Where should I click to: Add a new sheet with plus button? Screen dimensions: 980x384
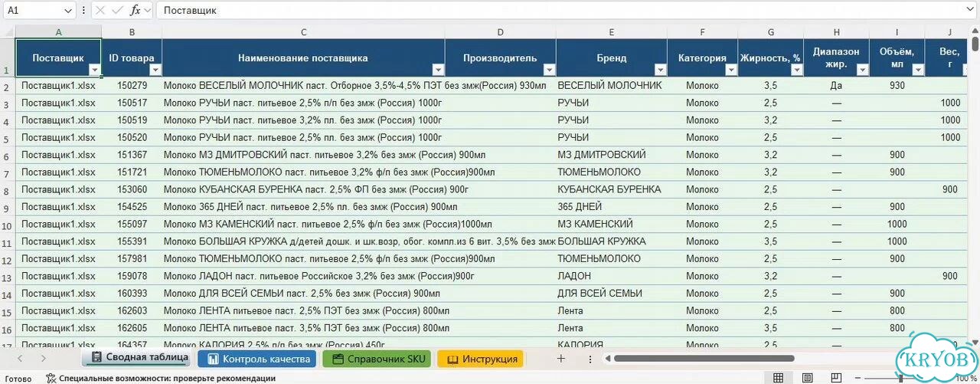coord(560,359)
